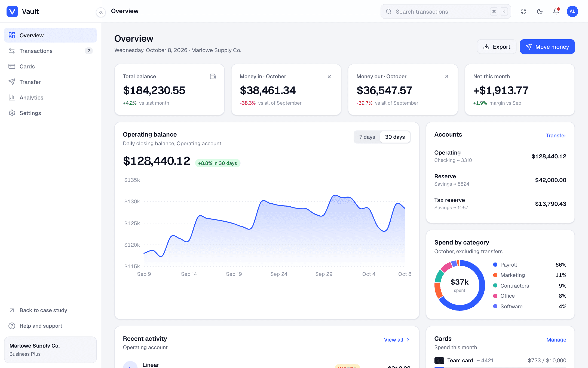Click the outgoing arrow icon on Money out card
588x368 pixels.
point(446,77)
